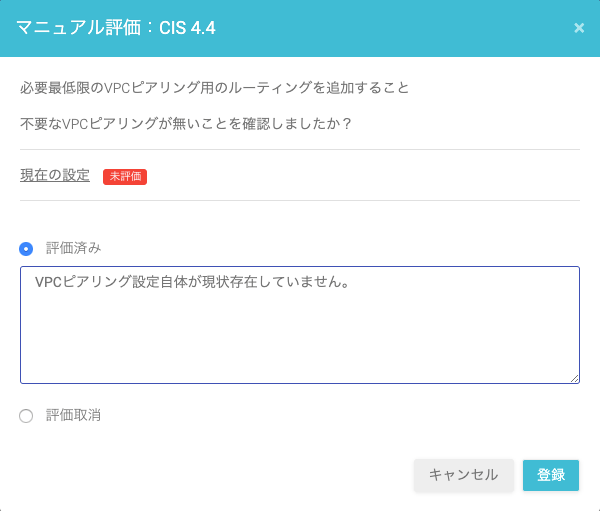The image size is (600, 511).
Task: Click the text area's corner resize handle
Action: click(x=574, y=378)
